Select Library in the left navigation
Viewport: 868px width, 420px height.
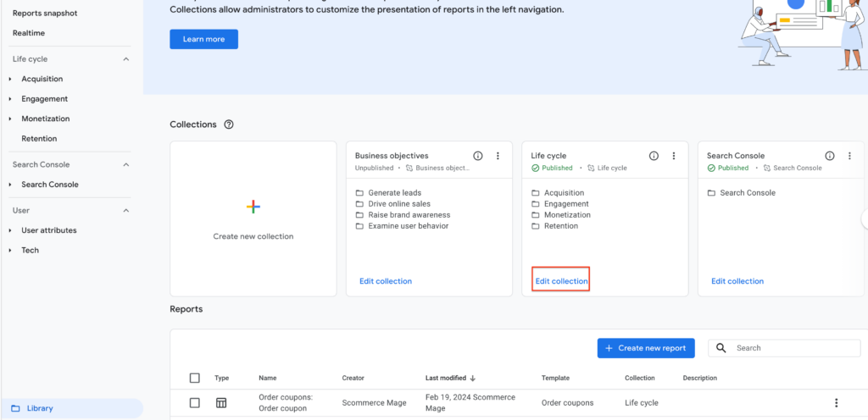click(39, 408)
